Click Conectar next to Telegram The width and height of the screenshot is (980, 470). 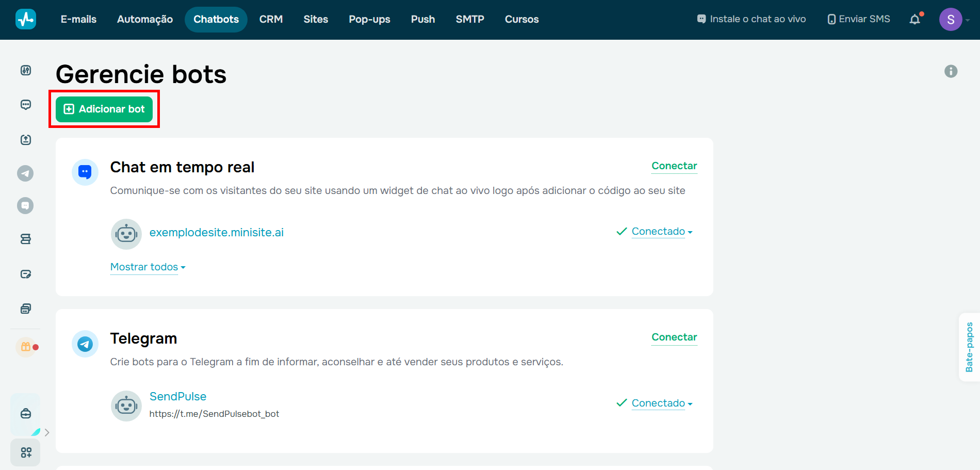pyautogui.click(x=674, y=337)
